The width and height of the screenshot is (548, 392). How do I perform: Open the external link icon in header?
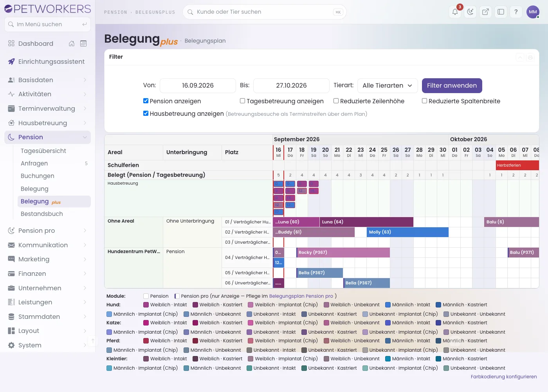coord(486,12)
